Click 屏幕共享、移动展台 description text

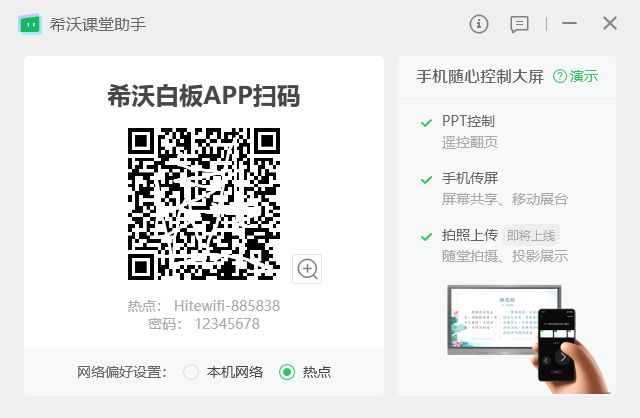505,199
